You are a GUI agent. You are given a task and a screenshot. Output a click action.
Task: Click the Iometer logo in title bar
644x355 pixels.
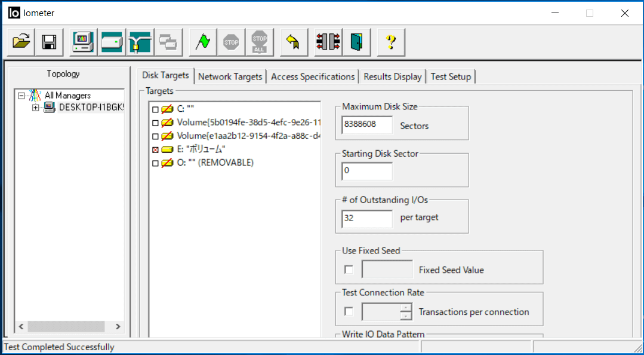(14, 13)
